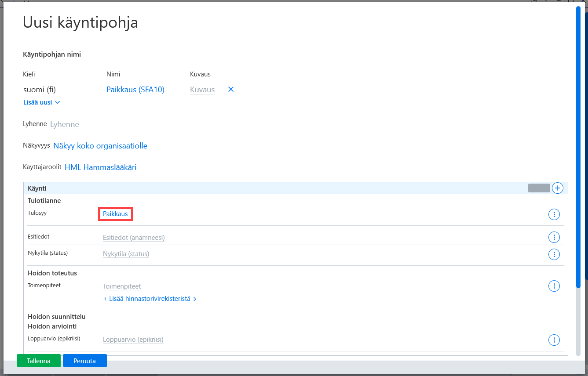Open three-dot menu for Tulosyy row
588x376 pixels.
click(x=554, y=214)
